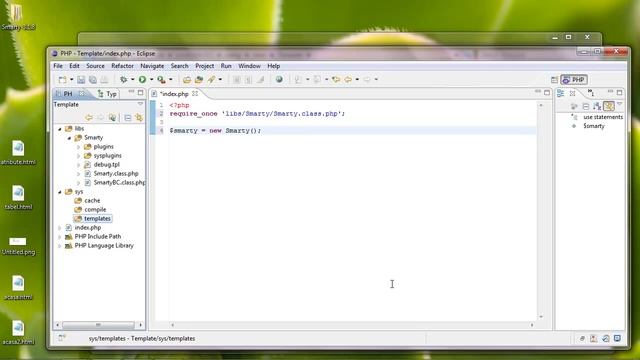Open the web browser globe icon

tap(279, 80)
